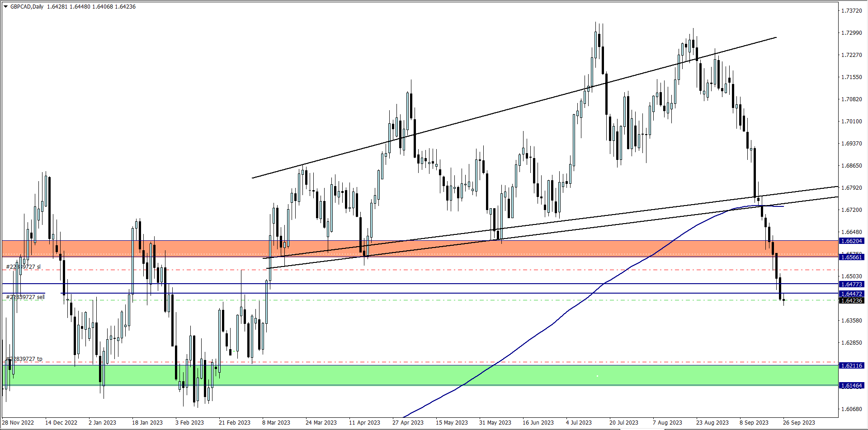868x430 pixels.
Task: Click the small triangle before GBPCAD,Daily
Action: [5, 7]
